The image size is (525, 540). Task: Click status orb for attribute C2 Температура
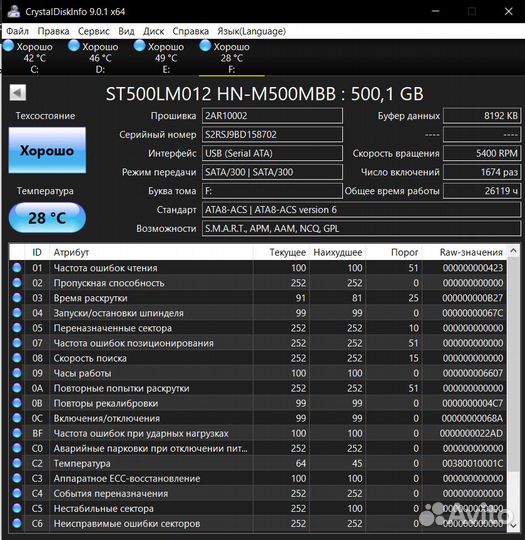pyautogui.click(x=17, y=463)
